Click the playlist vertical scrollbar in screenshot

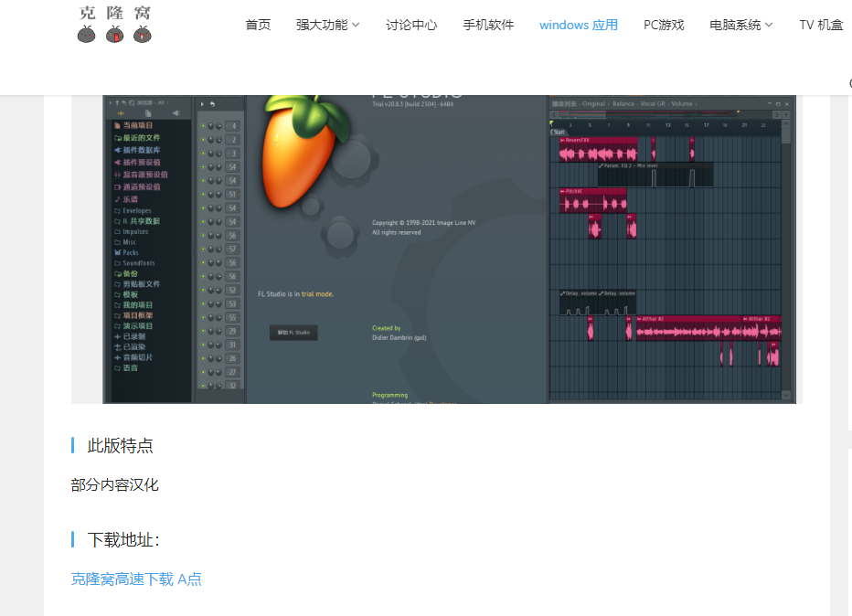coord(785,260)
